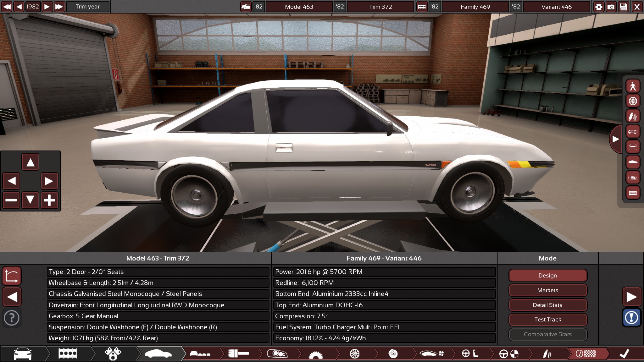Toggle wheel visibility icon in right sidebar
This screenshot has height=362, width=644.
(633, 101)
